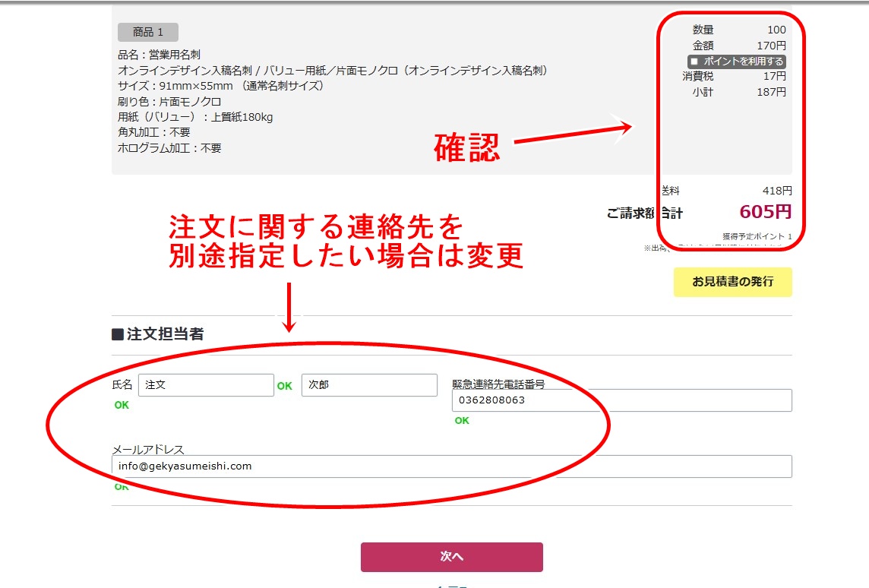Click the 商品 1 badge label

pos(147,32)
